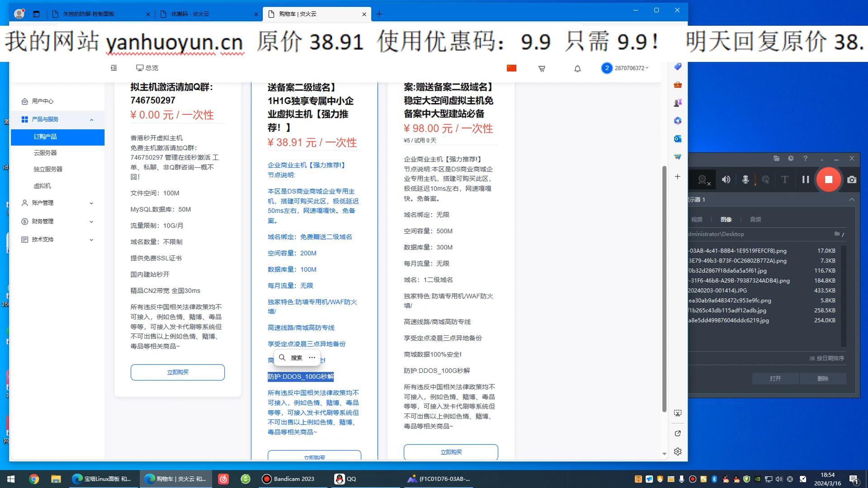Open the 2870706372 account dropdown
The height and width of the screenshot is (488, 868).
(625, 68)
